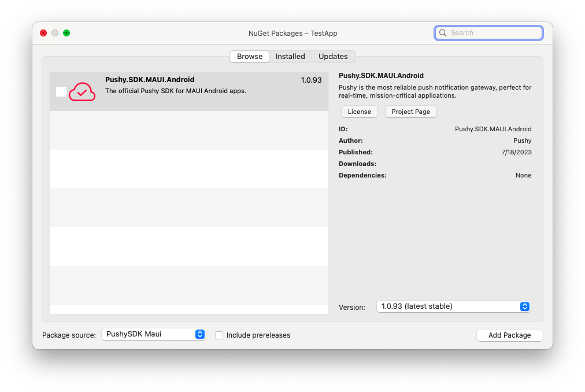This screenshot has height=392, width=585.
Task: Open the Package source dropdown PushySDK Maui
Action: click(153, 334)
